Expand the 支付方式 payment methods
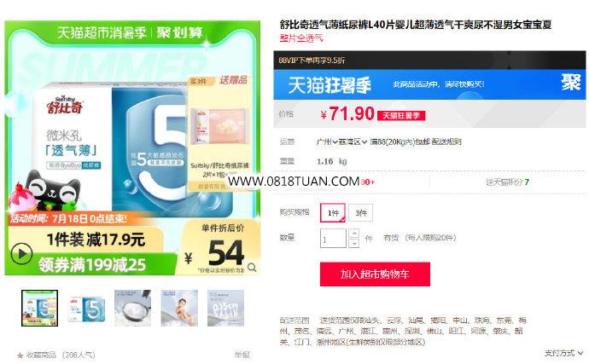The height and width of the screenshot is (364, 589). pyautogui.click(x=563, y=353)
